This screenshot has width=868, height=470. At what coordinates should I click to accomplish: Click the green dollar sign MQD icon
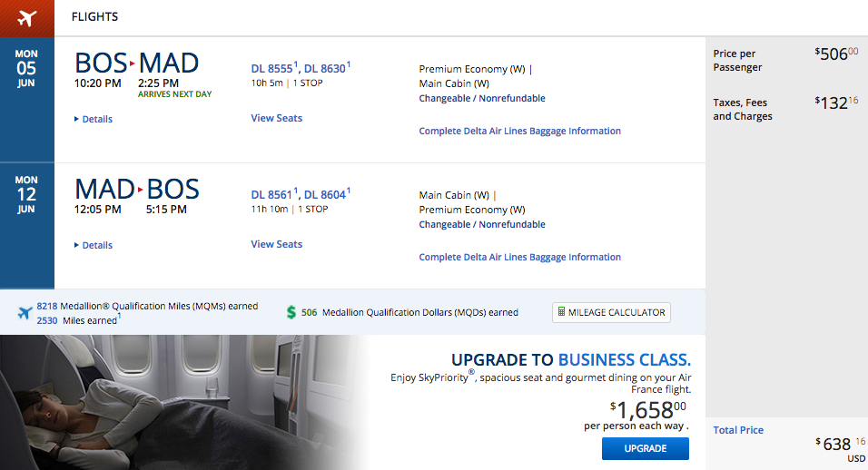[x=291, y=312]
